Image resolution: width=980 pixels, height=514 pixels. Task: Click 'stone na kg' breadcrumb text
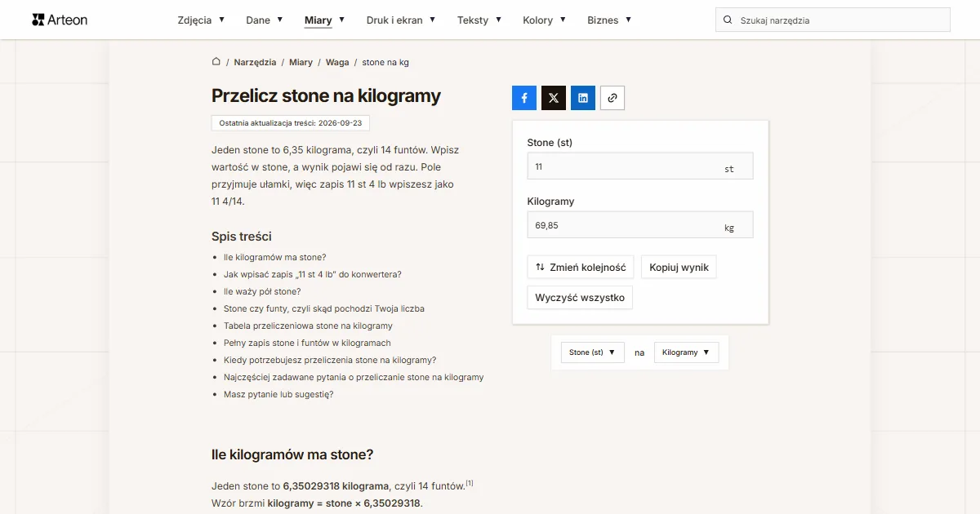[385, 62]
